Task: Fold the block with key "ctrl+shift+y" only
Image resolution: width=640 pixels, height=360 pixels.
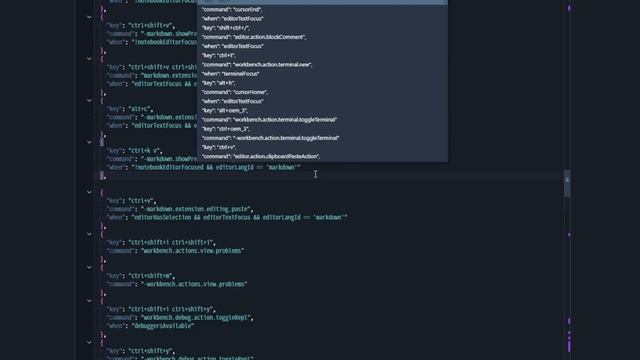Action: point(89,342)
